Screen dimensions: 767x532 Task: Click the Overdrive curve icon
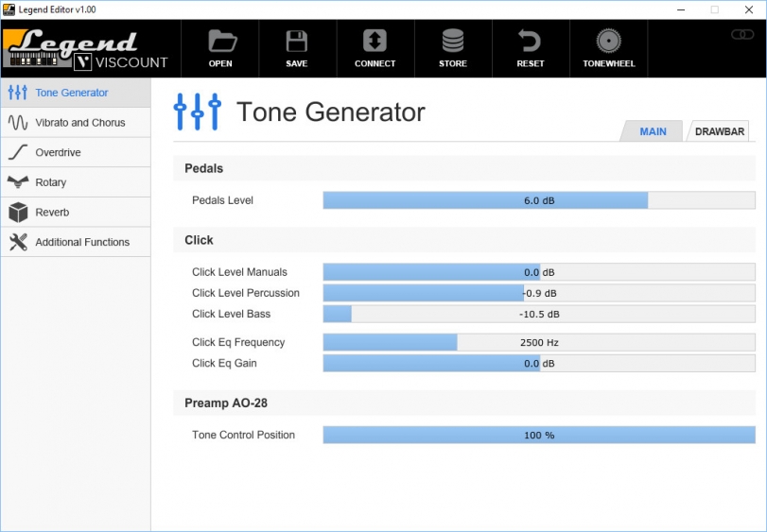coord(18,152)
